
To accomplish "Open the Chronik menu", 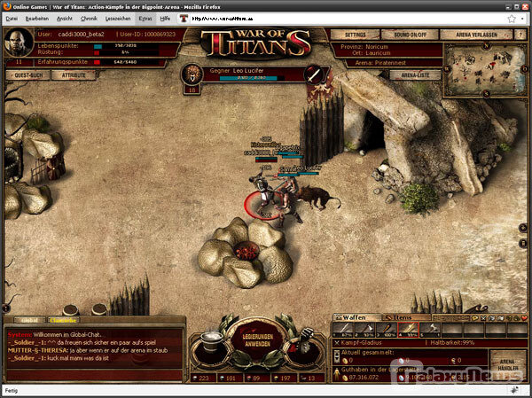I will pyautogui.click(x=89, y=19).
